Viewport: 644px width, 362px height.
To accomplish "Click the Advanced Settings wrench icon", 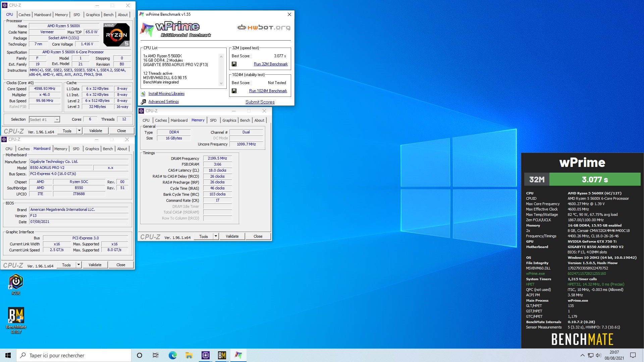I will pos(143,102).
